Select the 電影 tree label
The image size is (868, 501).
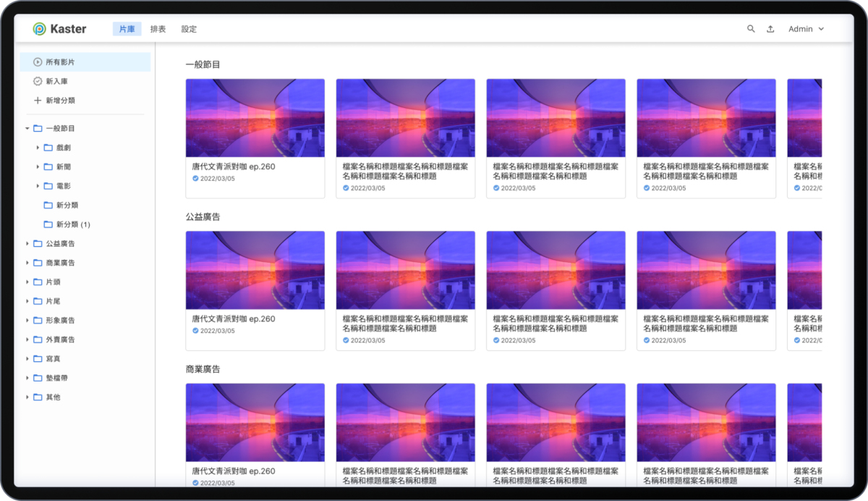pyautogui.click(x=64, y=186)
